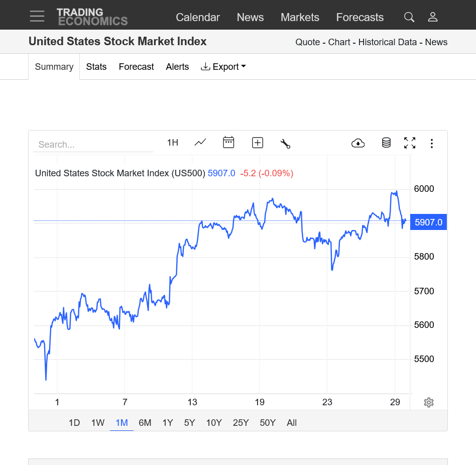The image size is (476, 465).
Task: Click the search magnifier icon
Action: click(x=409, y=17)
